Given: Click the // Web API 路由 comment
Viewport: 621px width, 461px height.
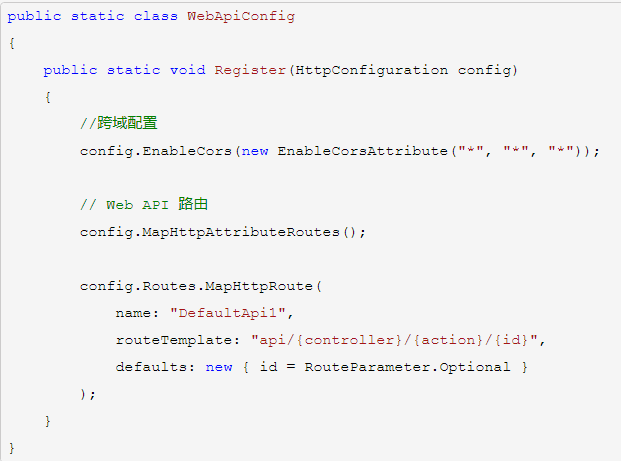Looking at the screenshot, I should point(143,205).
